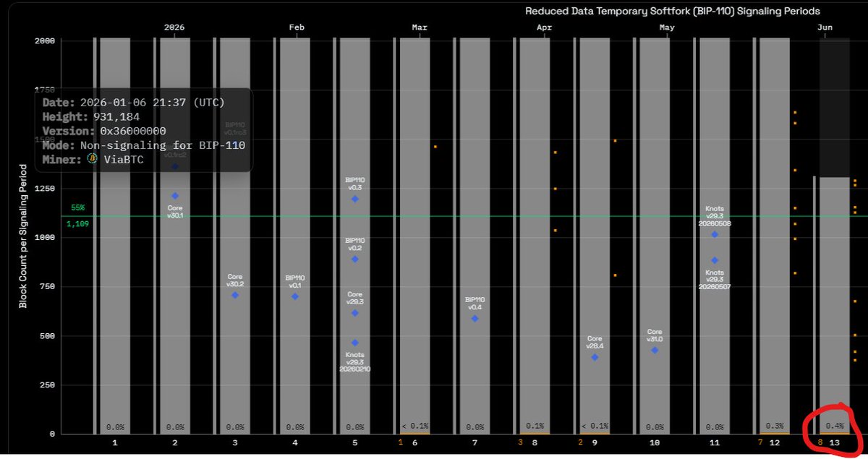The image size is (868, 459).
Task: Click the green '55%' threshold label
Action: click(x=77, y=207)
